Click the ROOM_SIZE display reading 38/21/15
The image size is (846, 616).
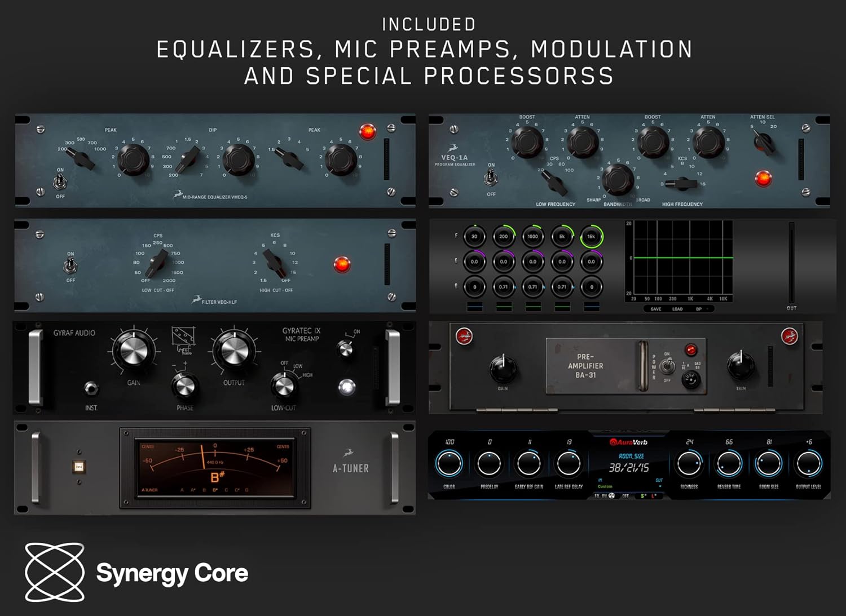[630, 467]
